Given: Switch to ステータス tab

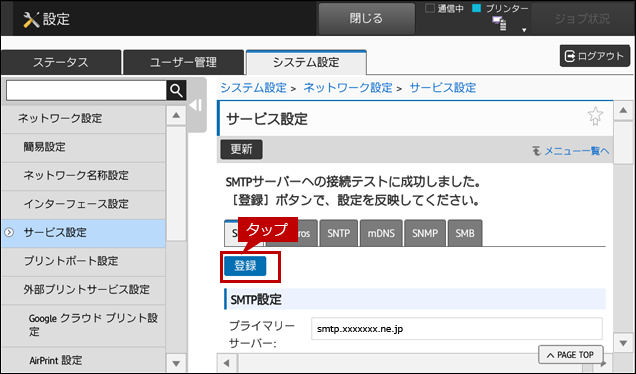Looking at the screenshot, I should pyautogui.click(x=61, y=62).
